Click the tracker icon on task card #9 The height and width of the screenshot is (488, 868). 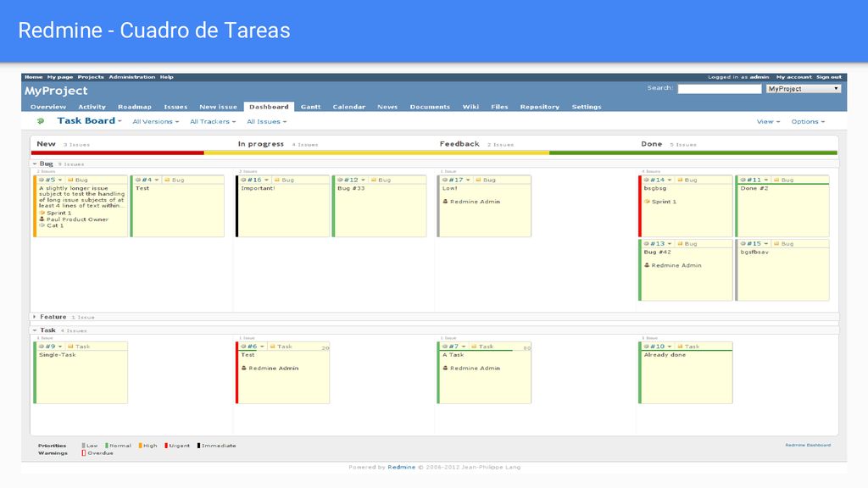pyautogui.click(x=70, y=347)
